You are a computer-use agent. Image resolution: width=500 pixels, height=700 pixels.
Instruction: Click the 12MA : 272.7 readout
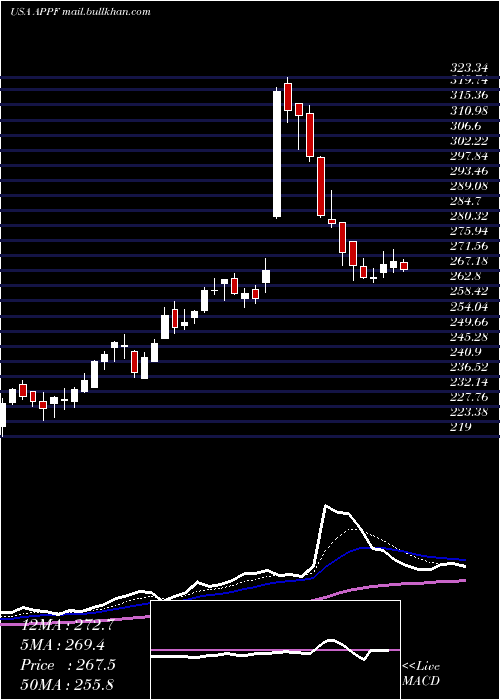coord(68,625)
